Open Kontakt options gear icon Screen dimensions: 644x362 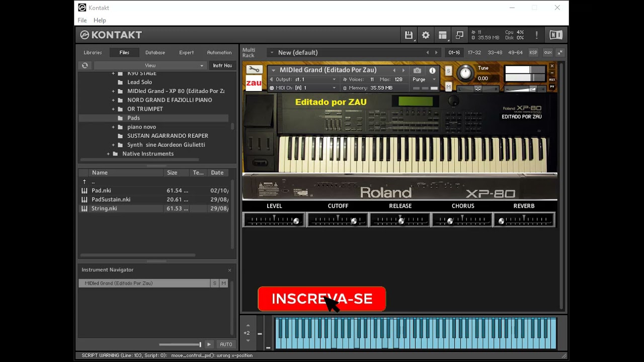point(426,35)
